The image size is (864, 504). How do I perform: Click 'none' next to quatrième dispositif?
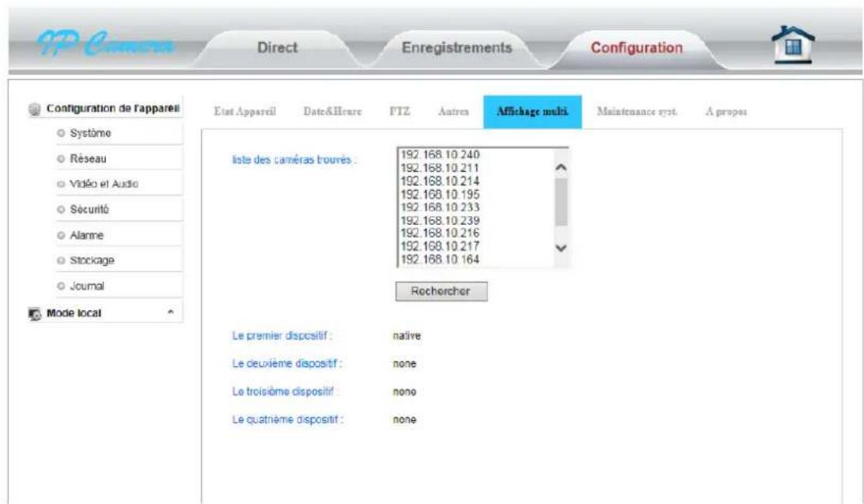404,419
